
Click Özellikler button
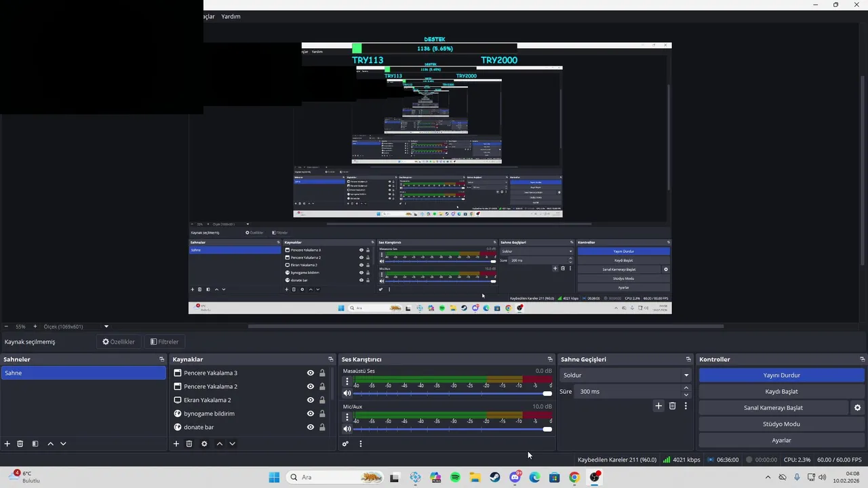tap(119, 342)
